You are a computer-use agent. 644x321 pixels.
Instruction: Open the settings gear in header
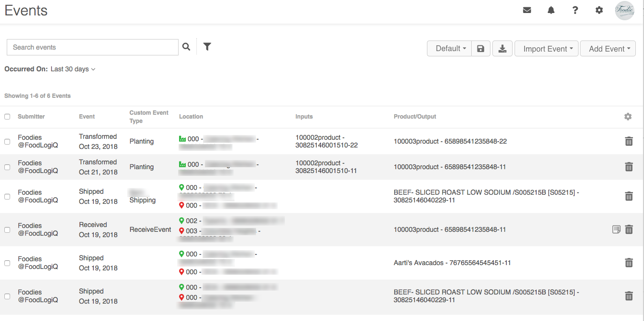pyautogui.click(x=599, y=10)
